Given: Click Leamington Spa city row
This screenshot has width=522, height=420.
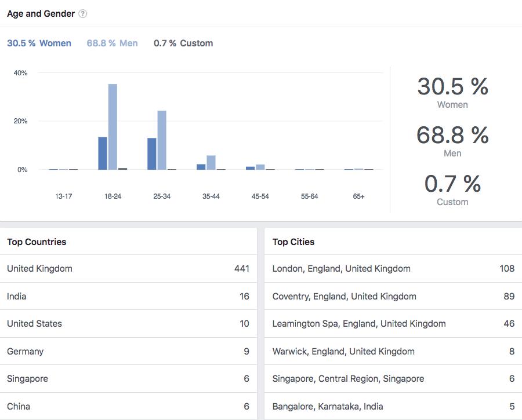Looking at the screenshot, I should click(393, 324).
